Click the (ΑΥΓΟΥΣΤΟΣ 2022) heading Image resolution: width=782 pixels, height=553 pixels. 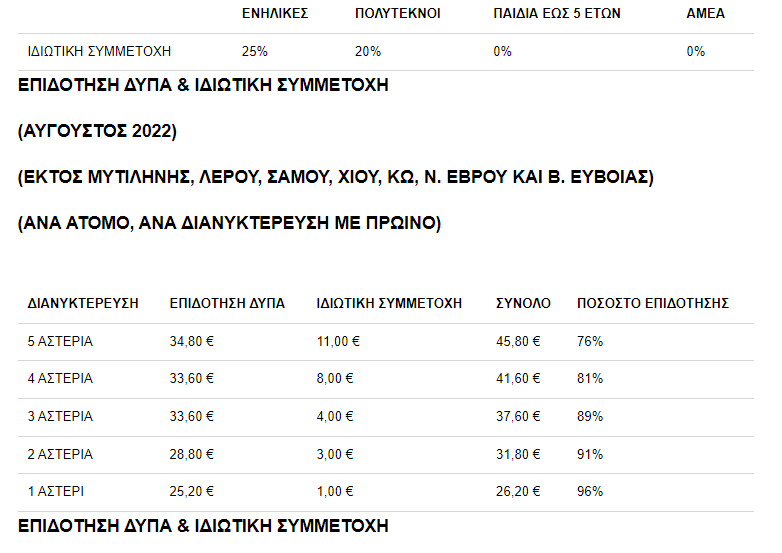coord(97,131)
